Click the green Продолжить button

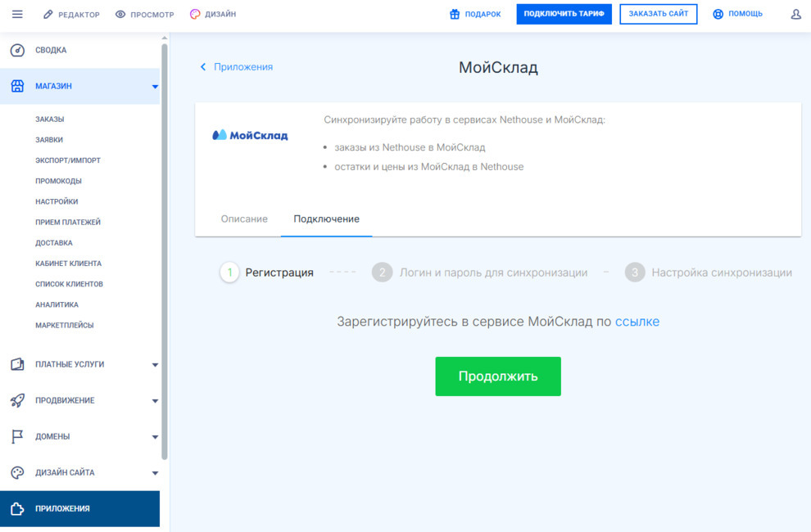point(498,376)
